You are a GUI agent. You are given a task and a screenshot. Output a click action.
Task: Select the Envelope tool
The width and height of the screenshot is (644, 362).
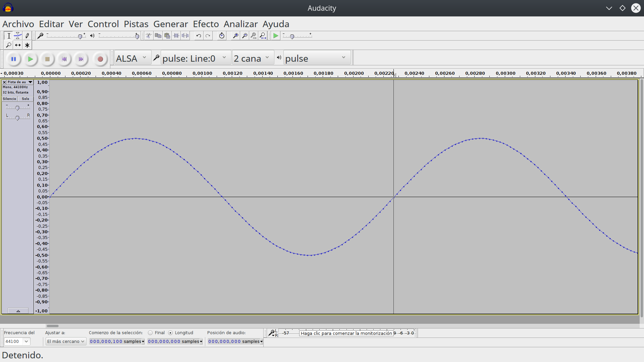pos(18,36)
